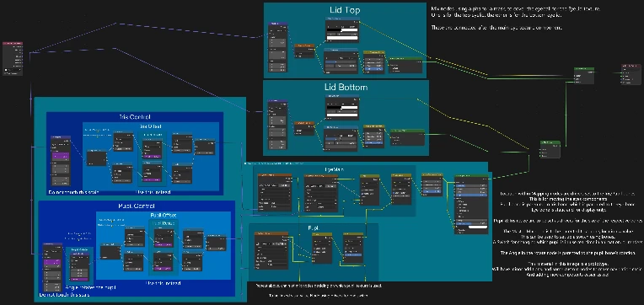Select the Iris Control frame title
This screenshot has height=305, width=644.
(x=135, y=117)
